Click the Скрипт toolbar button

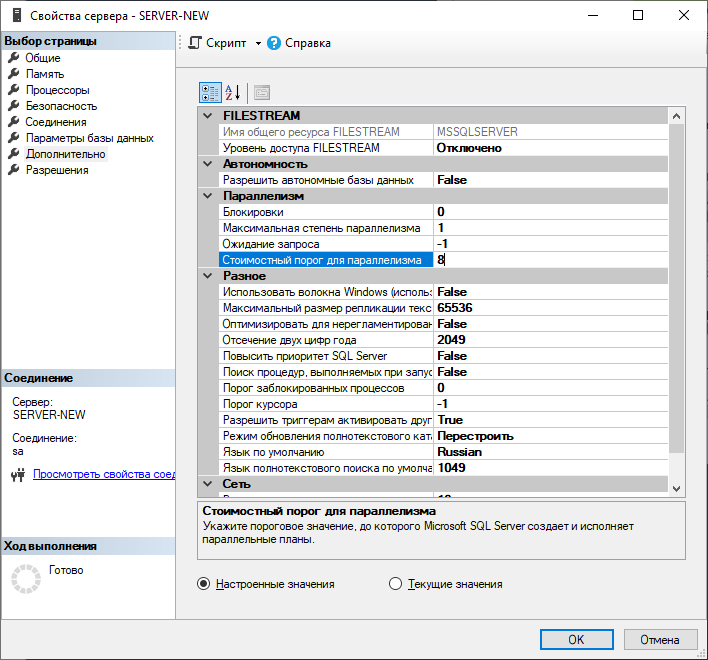click(x=218, y=43)
